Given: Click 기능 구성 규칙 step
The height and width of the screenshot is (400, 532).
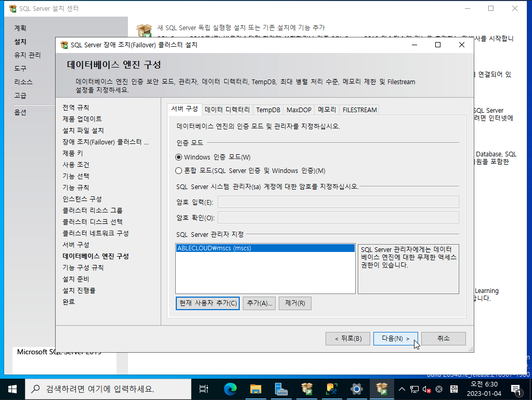Looking at the screenshot, I should 83,268.
